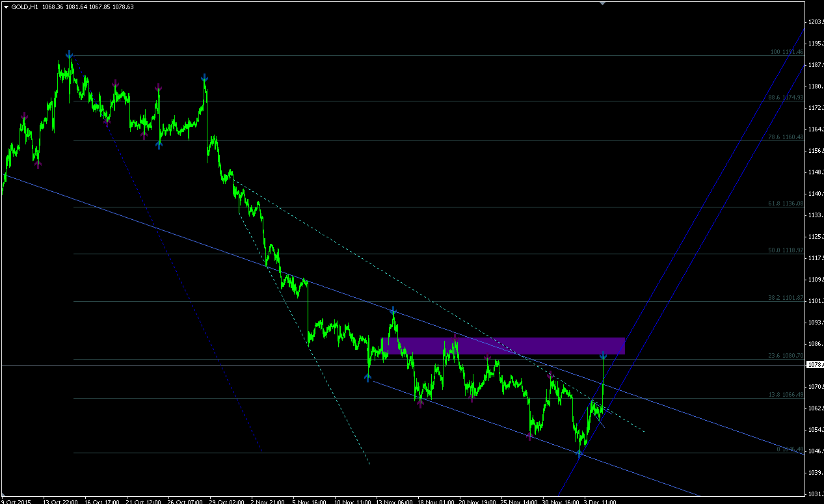Image resolution: width=824 pixels, height=504 pixels.
Task: Select Fibonacci level label 13.8 1066.49
Action: [786, 395]
